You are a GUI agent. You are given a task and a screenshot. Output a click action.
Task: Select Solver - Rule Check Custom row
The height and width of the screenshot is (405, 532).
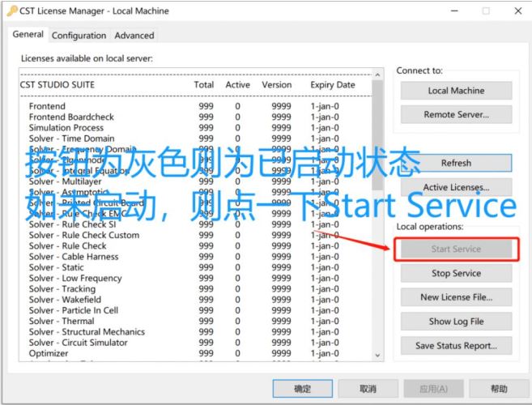[195, 235]
